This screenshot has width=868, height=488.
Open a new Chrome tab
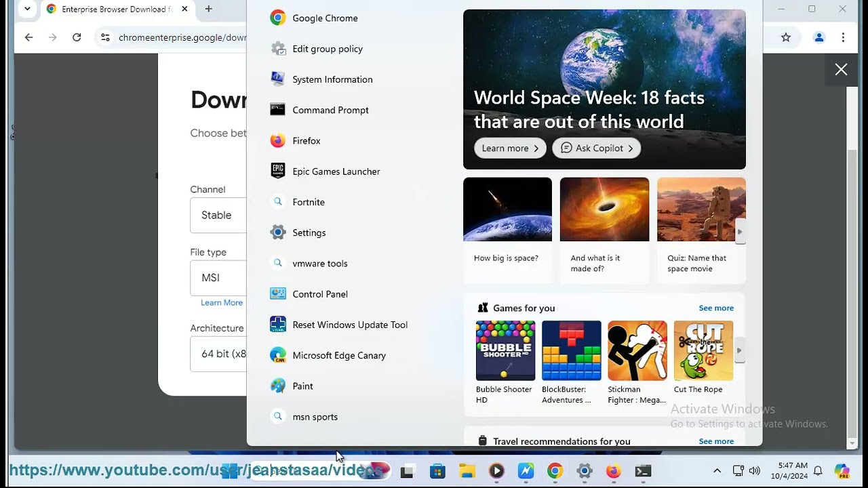coord(208,9)
